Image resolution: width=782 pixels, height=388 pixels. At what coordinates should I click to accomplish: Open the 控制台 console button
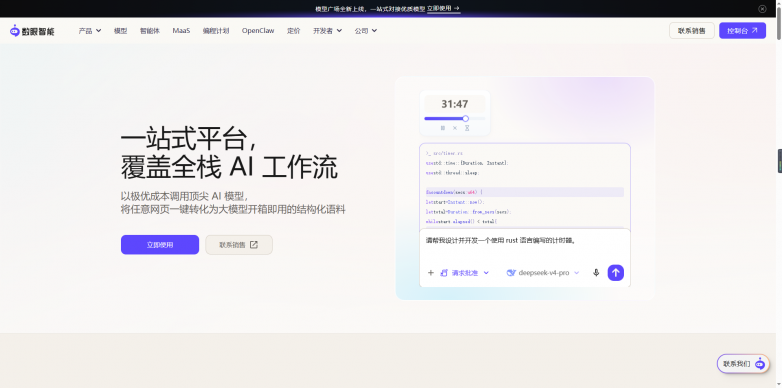tap(742, 30)
